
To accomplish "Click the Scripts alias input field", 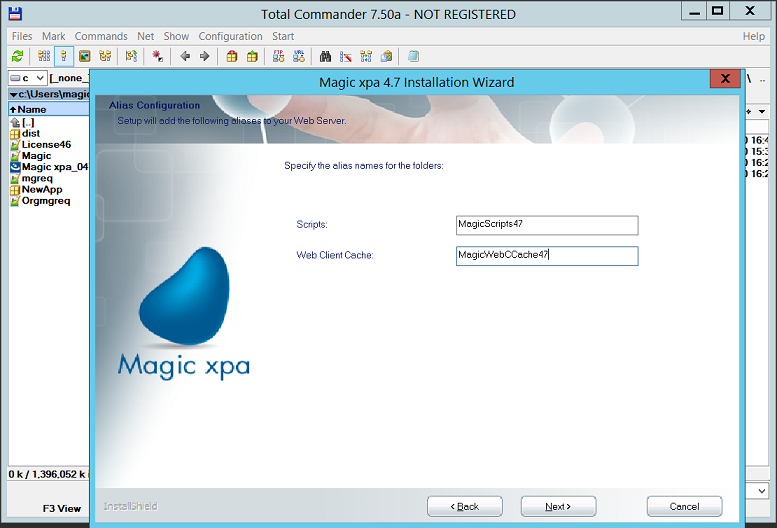I will click(x=547, y=225).
